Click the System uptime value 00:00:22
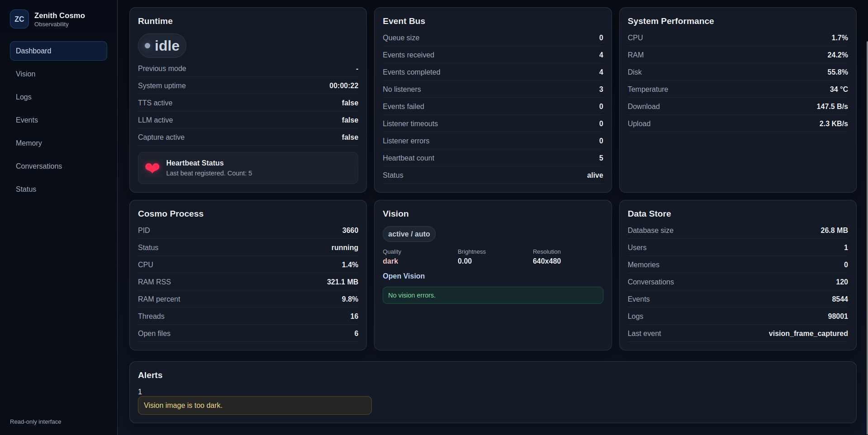The image size is (868, 435). [x=344, y=85]
